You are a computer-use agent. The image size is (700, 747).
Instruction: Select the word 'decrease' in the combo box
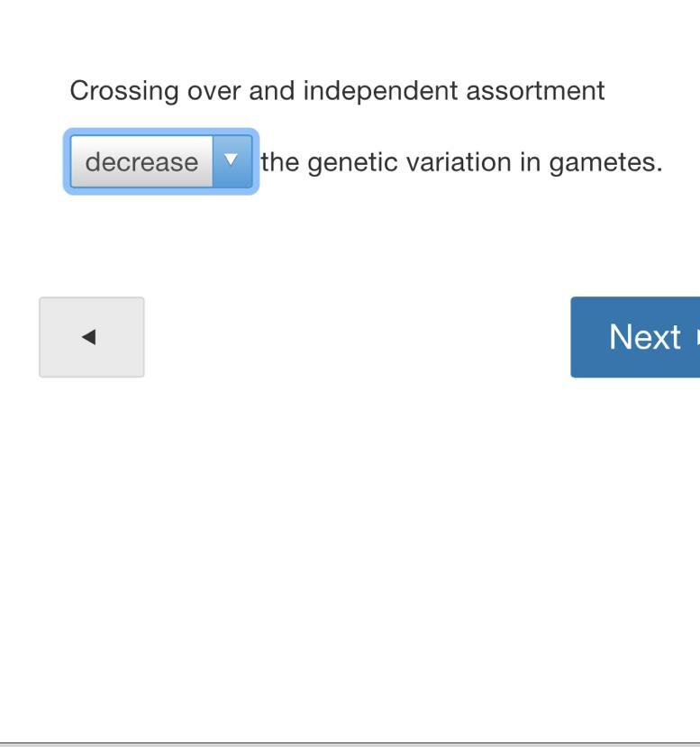click(141, 162)
